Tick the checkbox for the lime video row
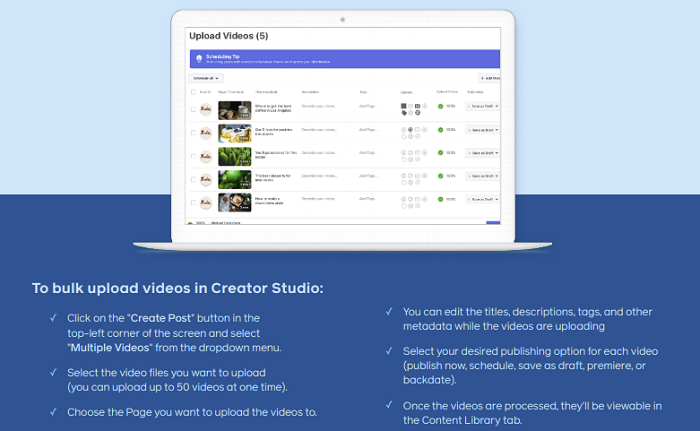The width and height of the screenshot is (700, 431). pyautogui.click(x=193, y=179)
